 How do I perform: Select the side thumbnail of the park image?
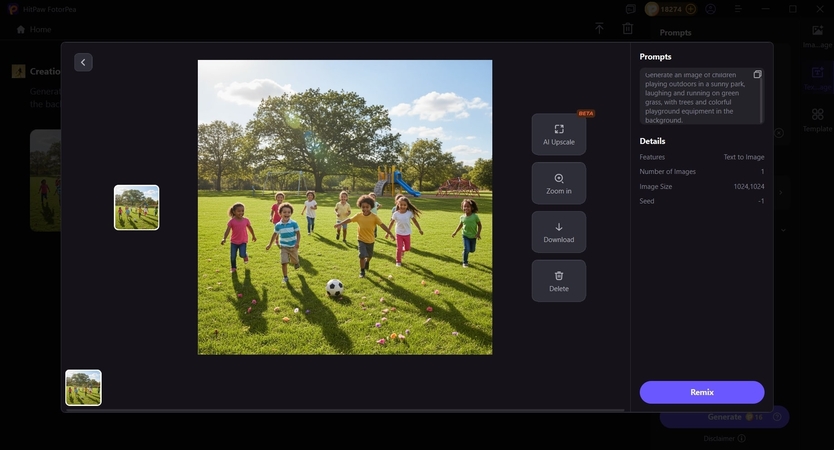point(137,207)
